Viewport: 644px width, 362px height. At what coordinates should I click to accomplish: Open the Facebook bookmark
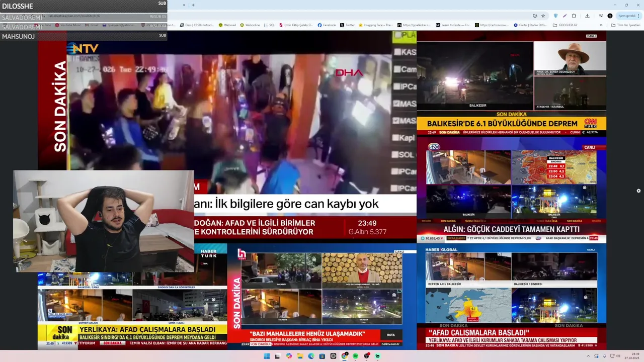coord(327,25)
